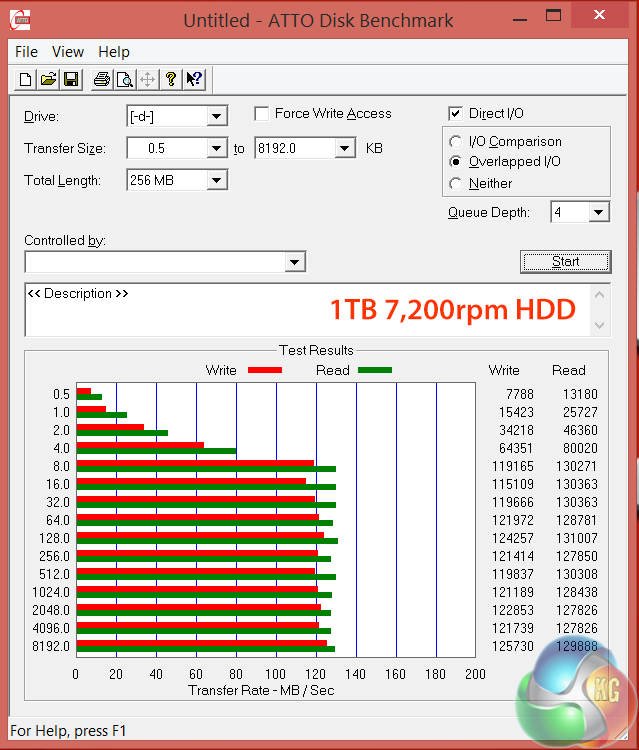Click the 'Transfer Rate - MB / Sec' axis label
The width and height of the screenshot is (639, 750).
(x=261, y=690)
